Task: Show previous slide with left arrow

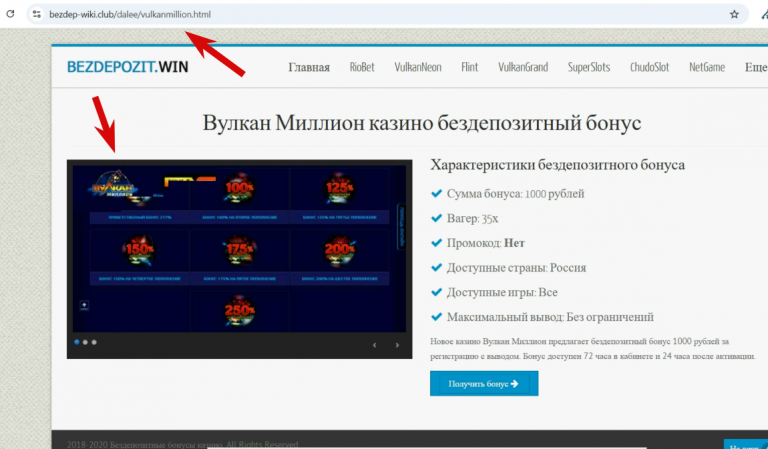Action: [374, 345]
